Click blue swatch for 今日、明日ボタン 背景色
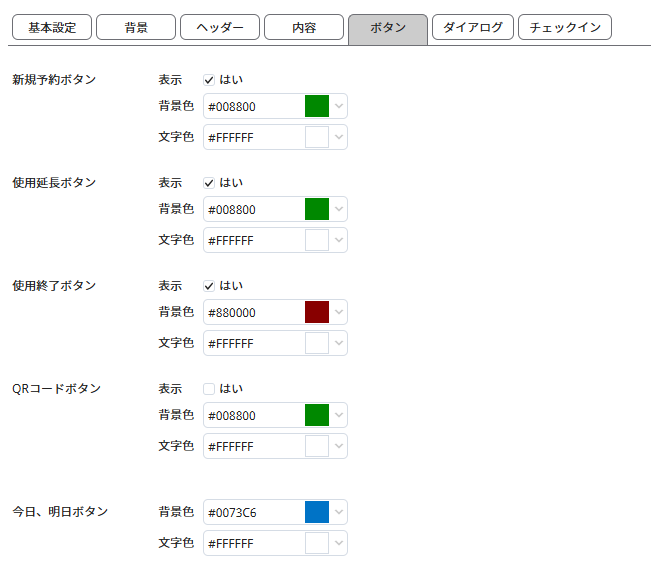Image resolution: width=651 pixels, height=564 pixels. click(x=317, y=513)
